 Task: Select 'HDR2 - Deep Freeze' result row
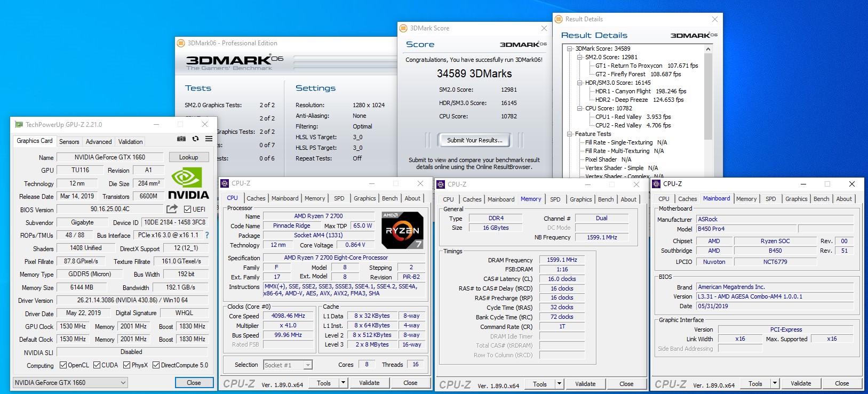tap(639, 100)
